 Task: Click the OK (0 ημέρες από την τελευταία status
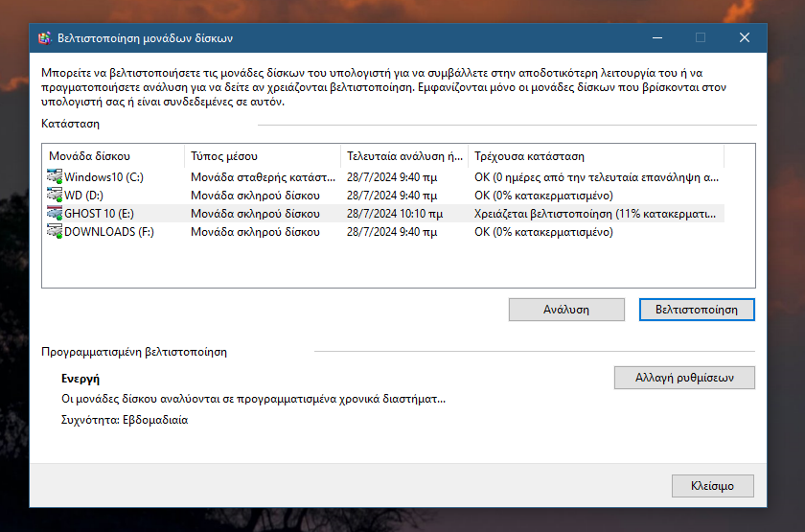coord(596,177)
